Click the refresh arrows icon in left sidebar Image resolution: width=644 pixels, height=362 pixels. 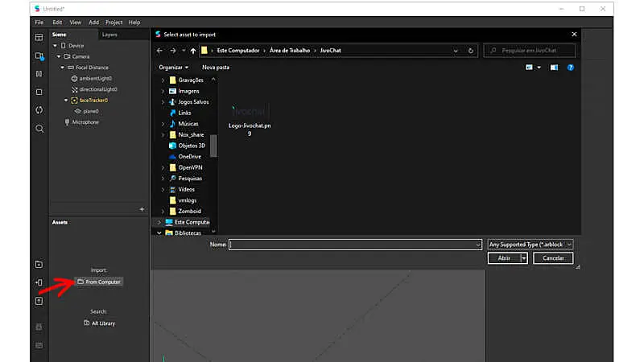coord(39,110)
